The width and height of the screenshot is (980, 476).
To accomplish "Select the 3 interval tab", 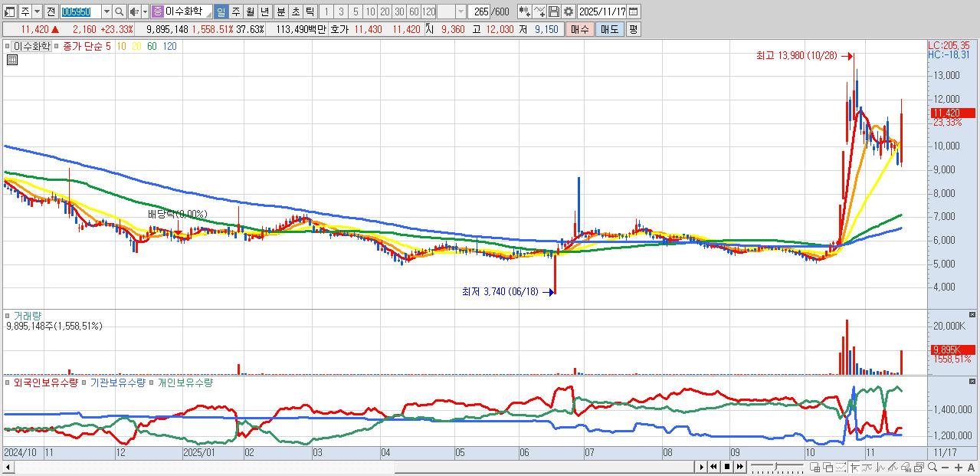I will [340, 11].
